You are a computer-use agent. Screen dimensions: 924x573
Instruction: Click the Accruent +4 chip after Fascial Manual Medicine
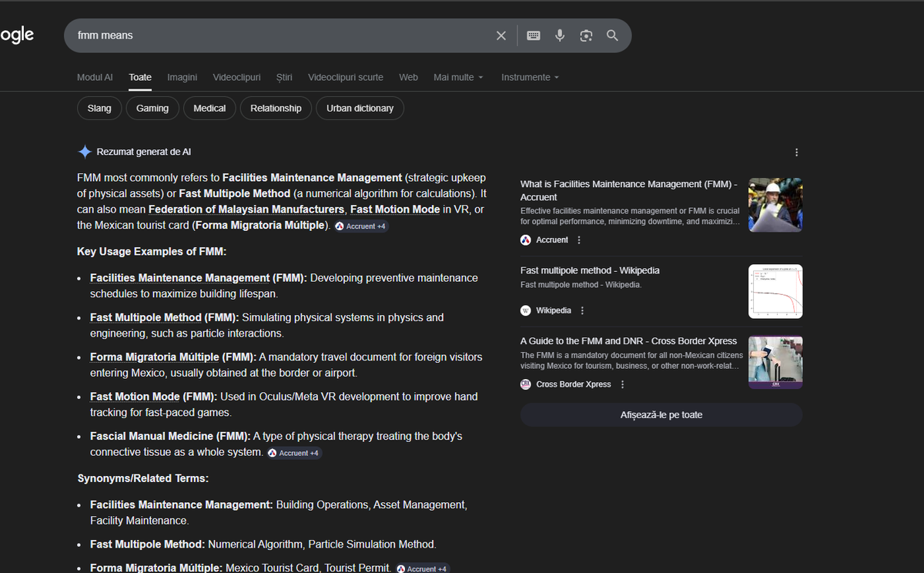pyautogui.click(x=293, y=453)
